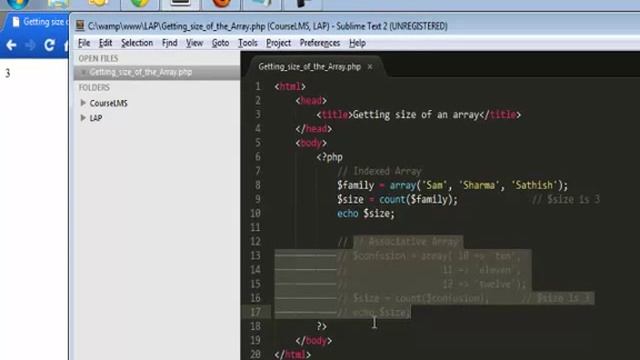This screenshot has height=360, width=640.
Task: Click the ?> closing tag on line 18
Action: pos(322,326)
